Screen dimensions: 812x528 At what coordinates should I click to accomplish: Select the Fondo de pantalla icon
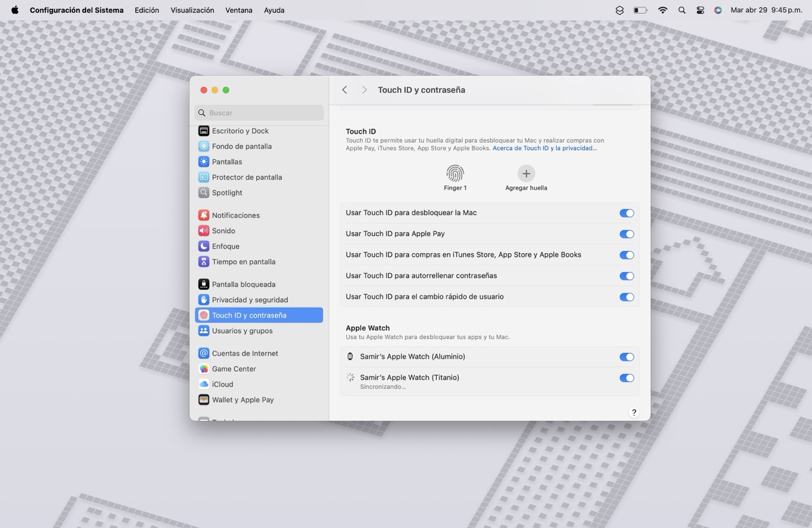[x=204, y=146]
